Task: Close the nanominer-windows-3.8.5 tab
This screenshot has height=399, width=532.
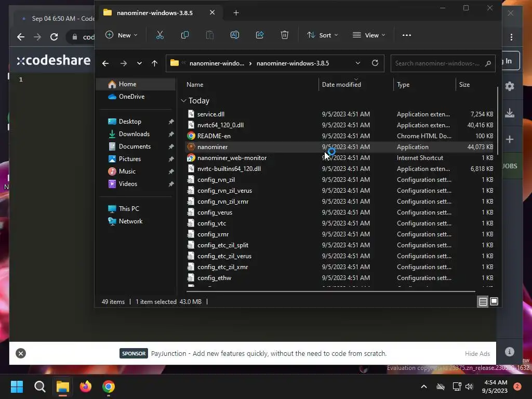Action: (x=212, y=12)
